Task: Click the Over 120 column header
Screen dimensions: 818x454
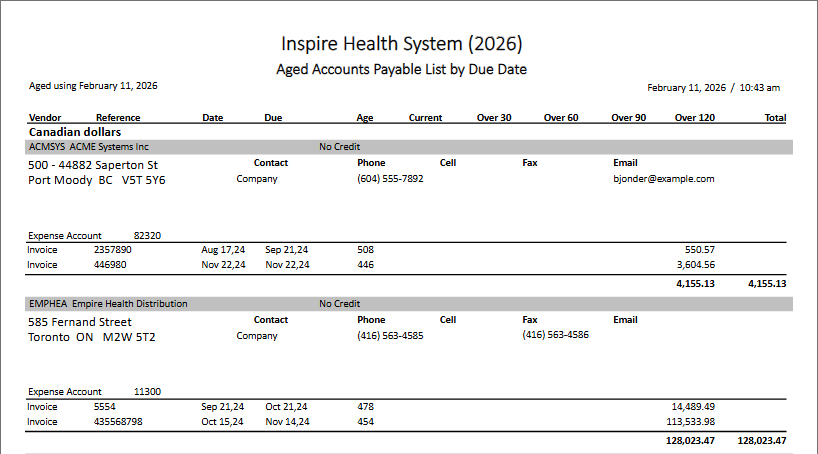Action: (695, 118)
